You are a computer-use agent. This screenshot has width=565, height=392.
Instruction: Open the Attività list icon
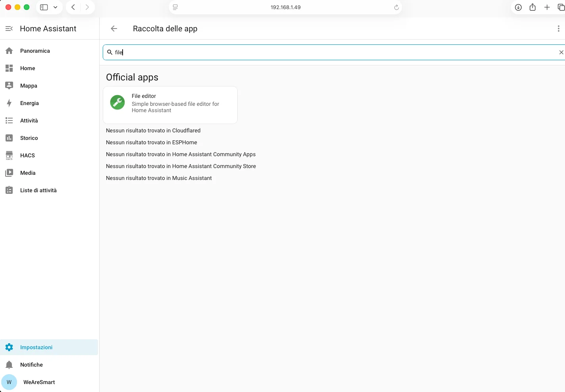[9, 120]
